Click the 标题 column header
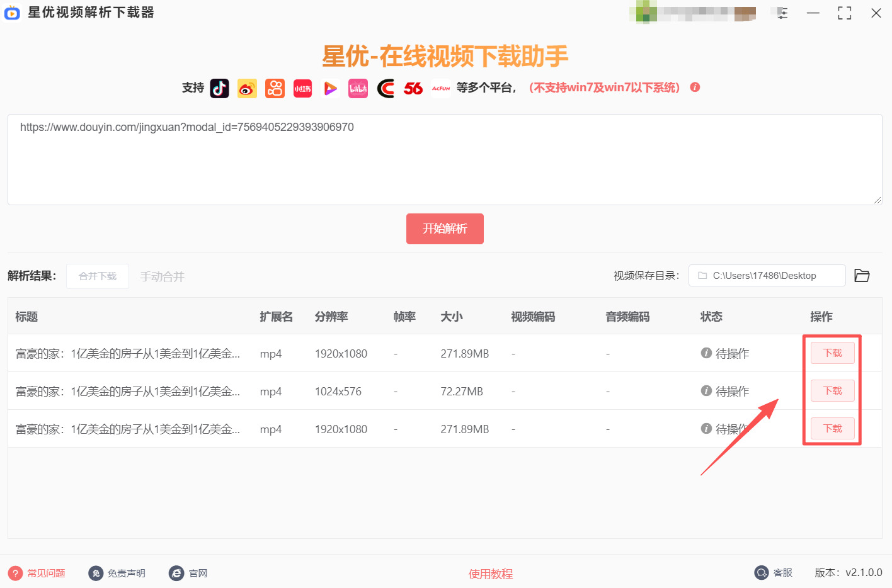The image size is (892, 588). tap(26, 317)
